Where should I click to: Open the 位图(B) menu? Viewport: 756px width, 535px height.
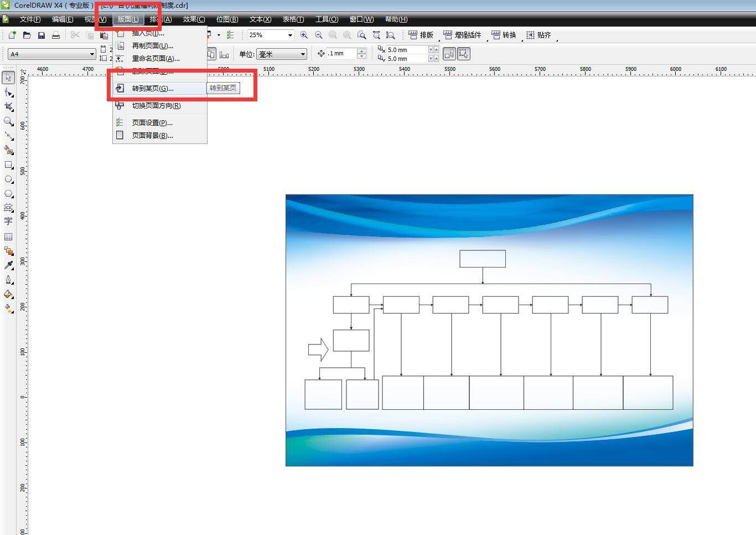[x=227, y=19]
